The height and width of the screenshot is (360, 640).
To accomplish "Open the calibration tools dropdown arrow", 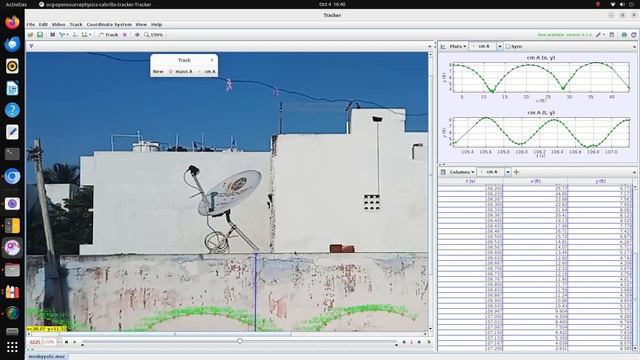I will (x=67, y=35).
